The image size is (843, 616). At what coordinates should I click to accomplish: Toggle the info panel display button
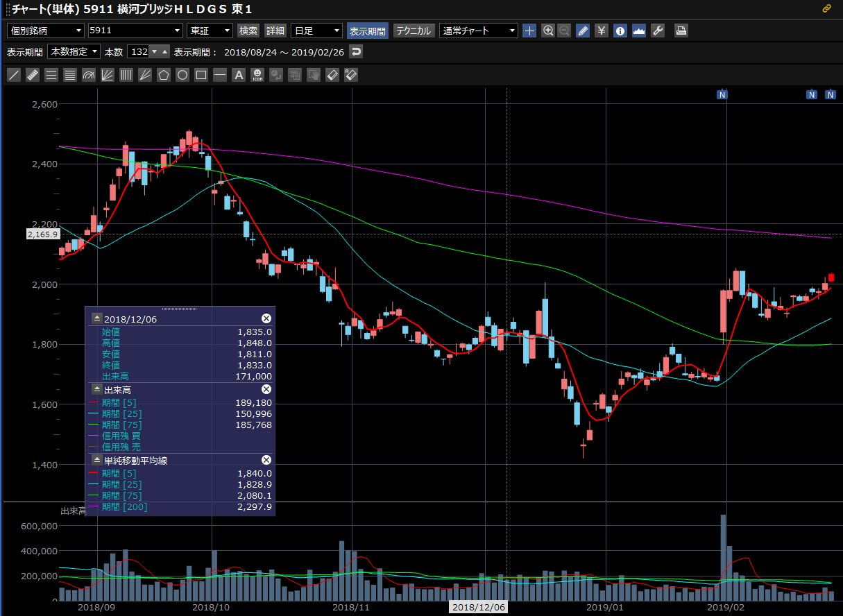(x=620, y=31)
